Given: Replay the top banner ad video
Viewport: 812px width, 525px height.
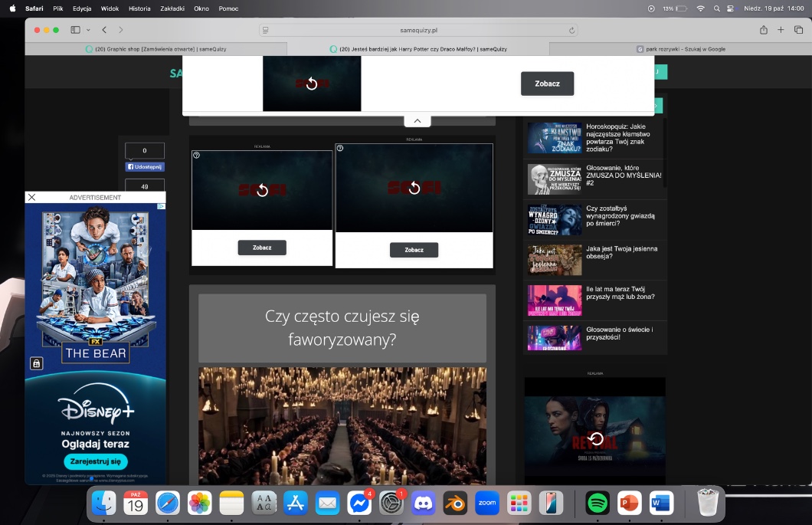Looking at the screenshot, I should [x=311, y=84].
